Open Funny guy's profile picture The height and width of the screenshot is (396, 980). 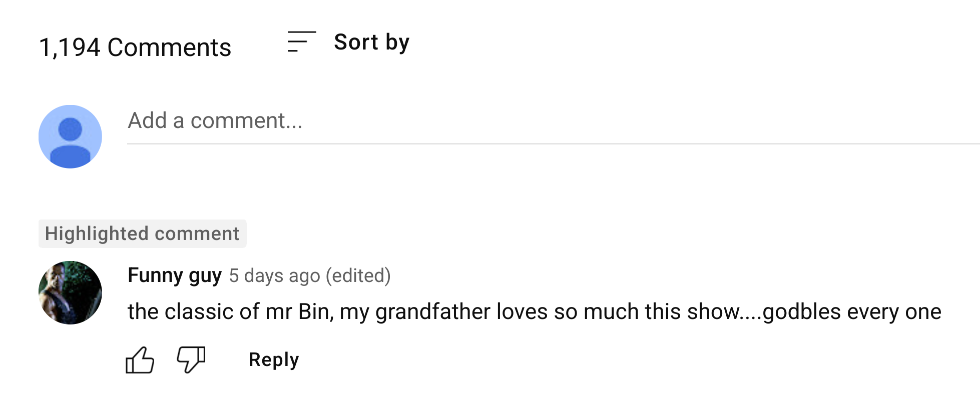click(70, 292)
